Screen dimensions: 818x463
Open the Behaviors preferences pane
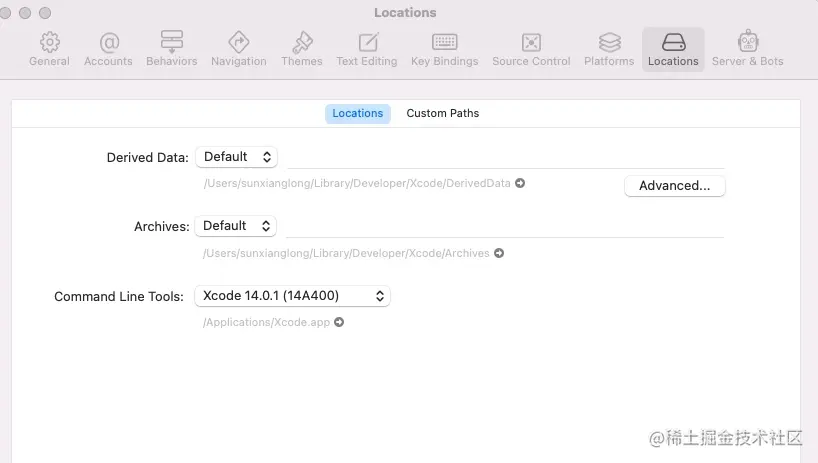tap(172, 50)
